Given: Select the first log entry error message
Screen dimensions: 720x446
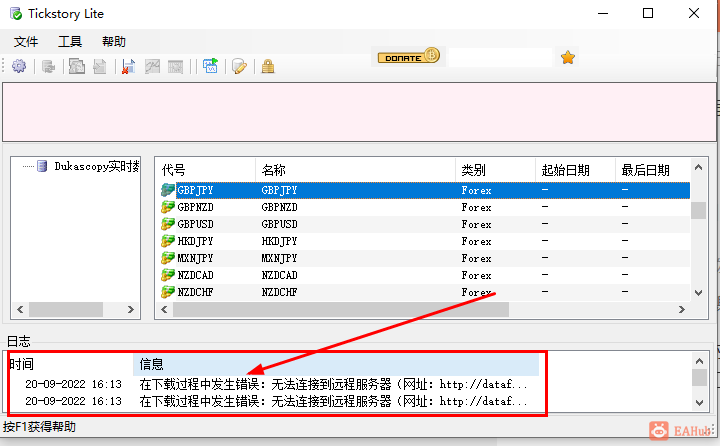Looking at the screenshot, I should pyautogui.click(x=333, y=384).
